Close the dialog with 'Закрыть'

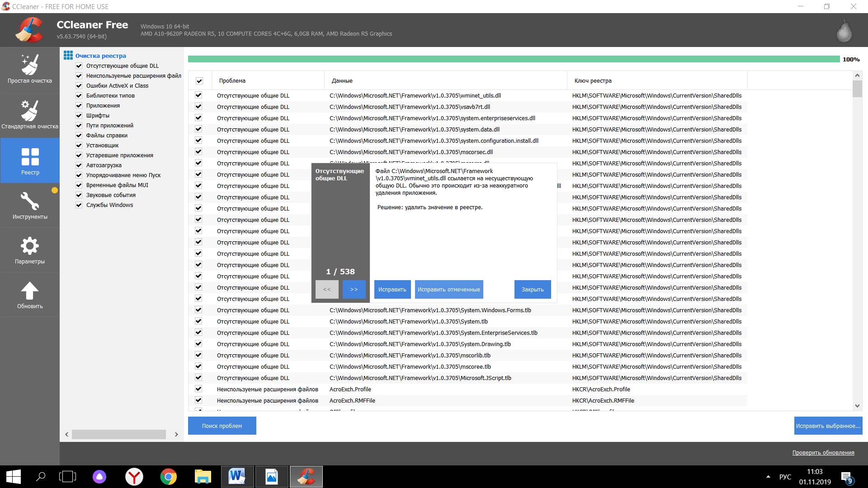[x=533, y=290]
